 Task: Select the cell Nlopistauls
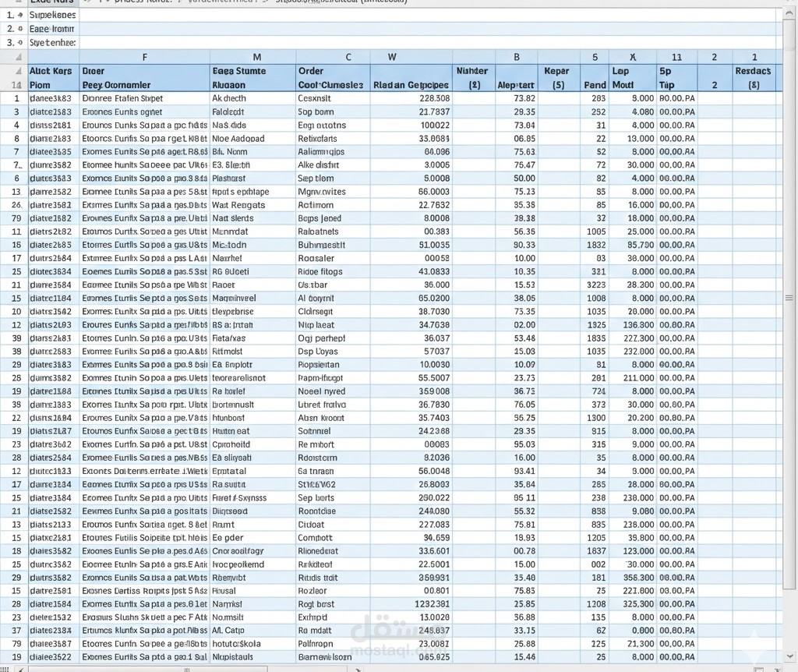(x=252, y=656)
